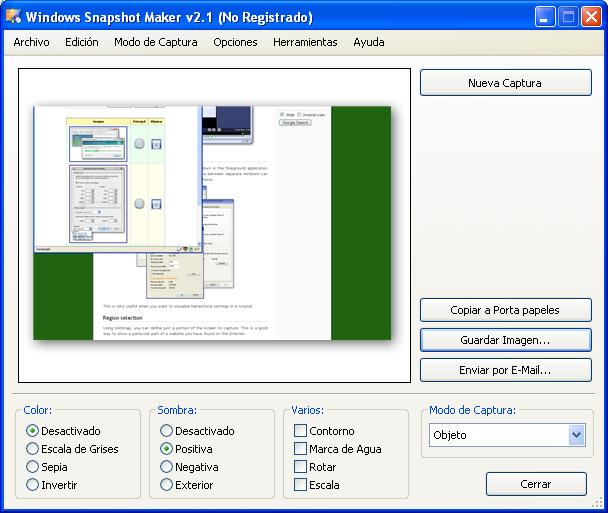Click the window resize grip corner
The image size is (608, 513).
click(x=598, y=503)
